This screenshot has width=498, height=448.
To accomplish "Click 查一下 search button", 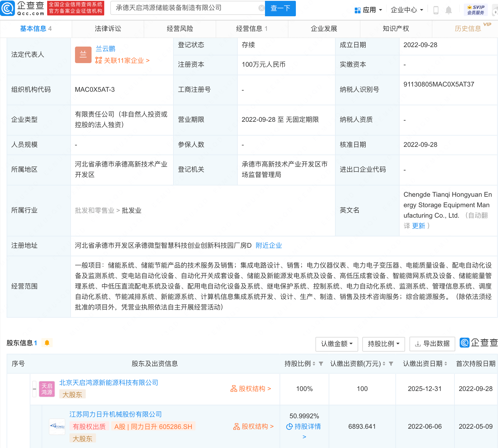I will tap(280, 8).
